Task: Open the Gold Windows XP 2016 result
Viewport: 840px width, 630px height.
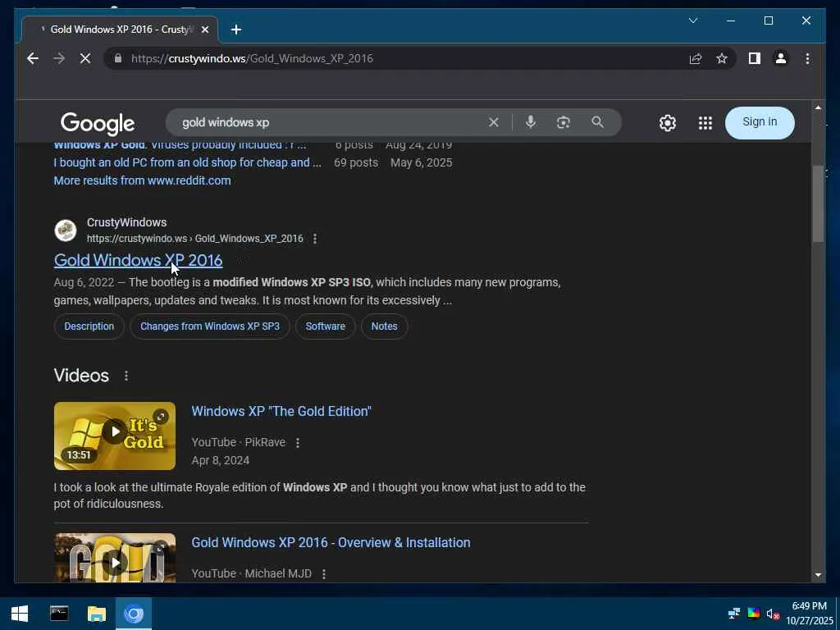Action: [x=138, y=260]
